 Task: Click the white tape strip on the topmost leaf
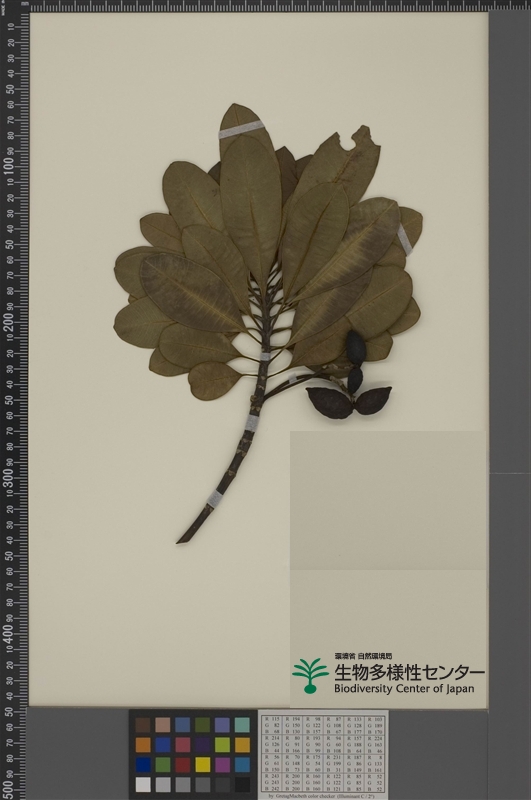[x=242, y=130]
